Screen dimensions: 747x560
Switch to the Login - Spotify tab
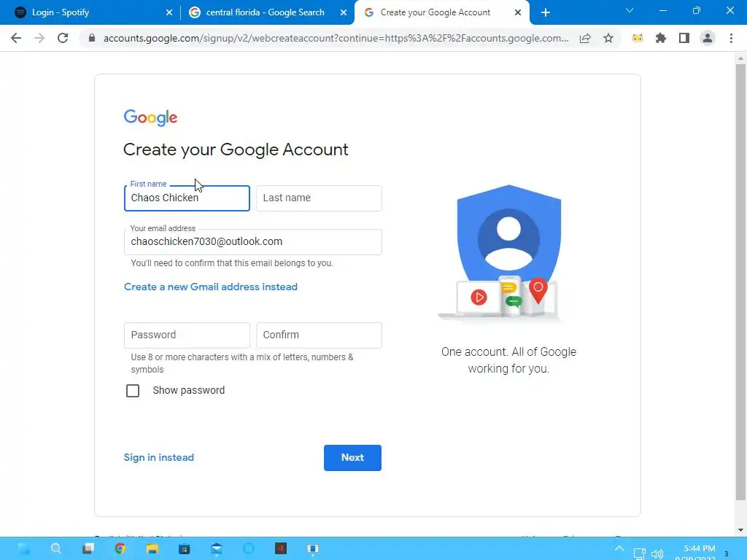click(x=90, y=12)
